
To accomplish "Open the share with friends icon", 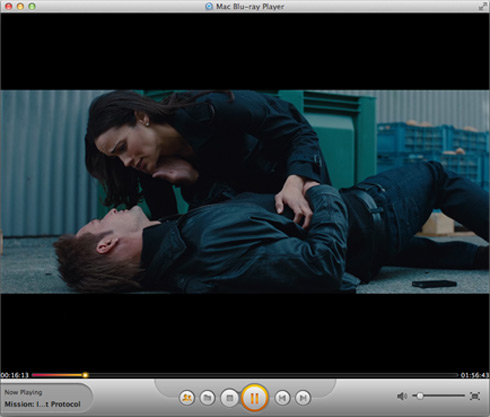I will (x=187, y=398).
